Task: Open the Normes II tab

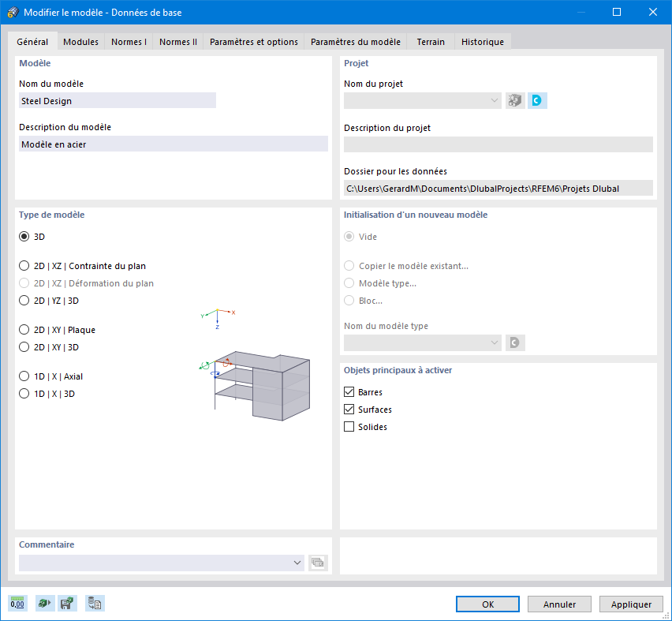Action: [x=177, y=42]
